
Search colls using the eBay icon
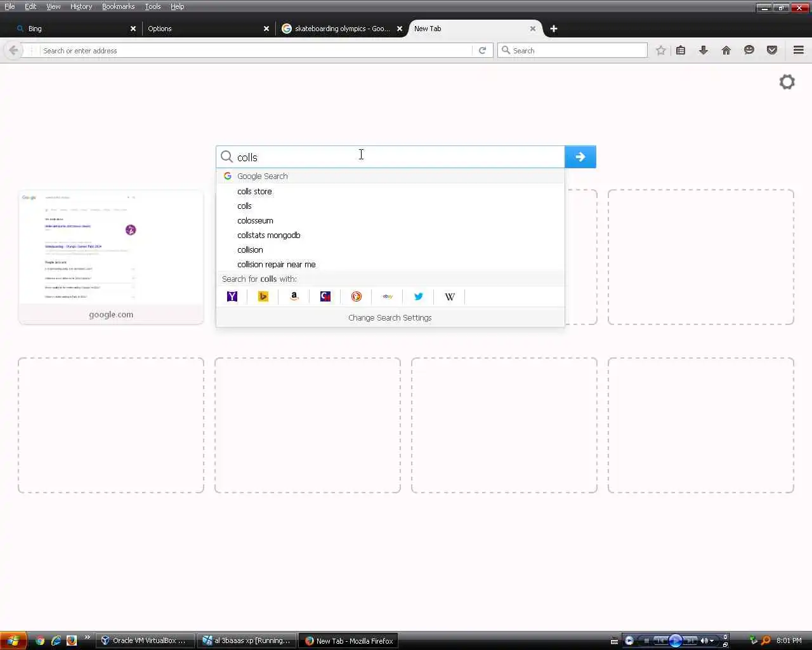pyautogui.click(x=388, y=296)
